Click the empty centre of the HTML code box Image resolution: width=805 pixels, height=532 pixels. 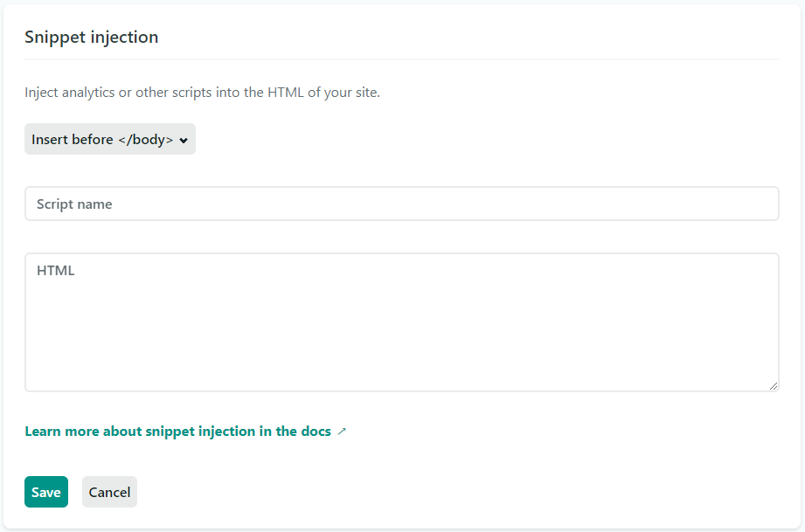tap(401, 332)
